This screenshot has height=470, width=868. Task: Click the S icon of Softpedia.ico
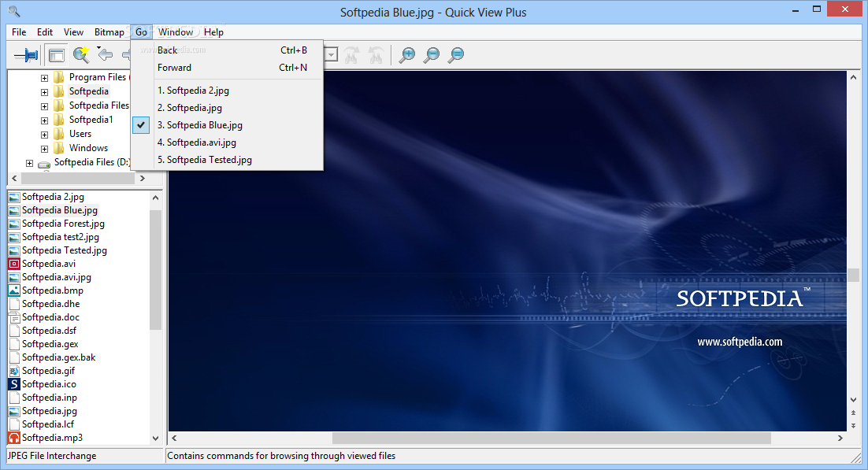pyautogui.click(x=14, y=384)
